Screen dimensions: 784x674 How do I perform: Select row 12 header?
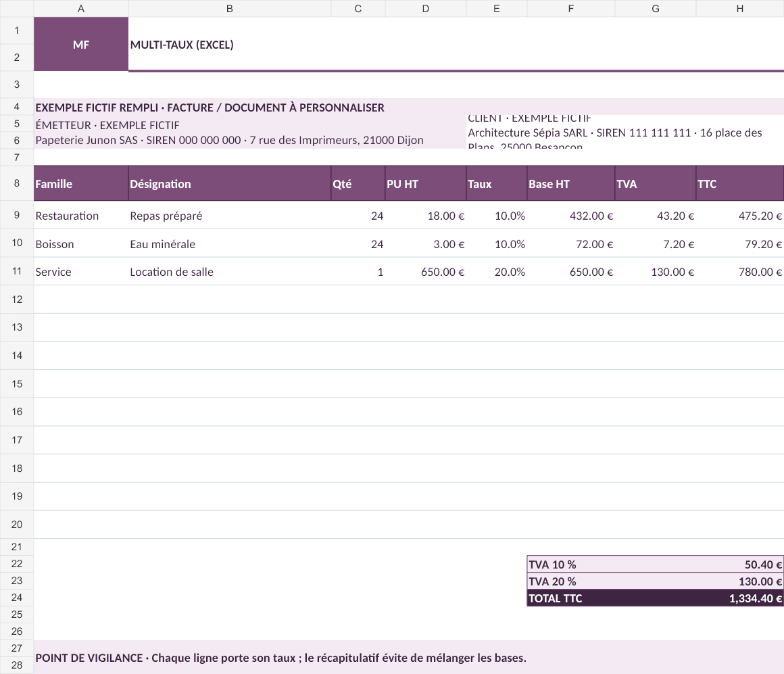[x=16, y=299]
